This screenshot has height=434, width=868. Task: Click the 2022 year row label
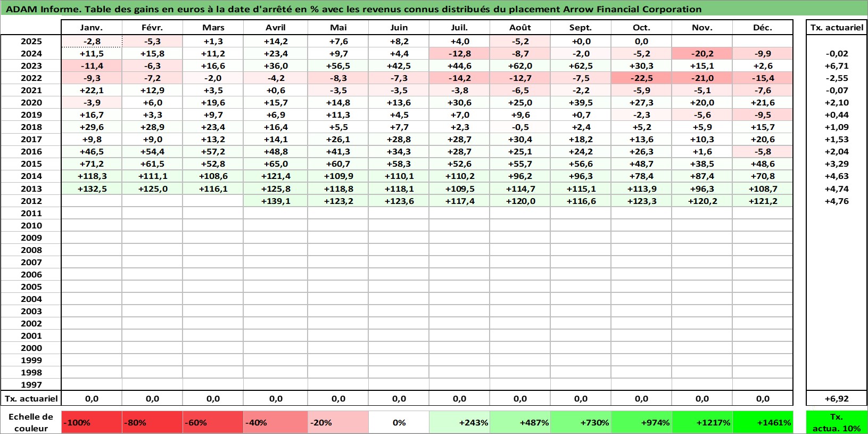[31, 78]
